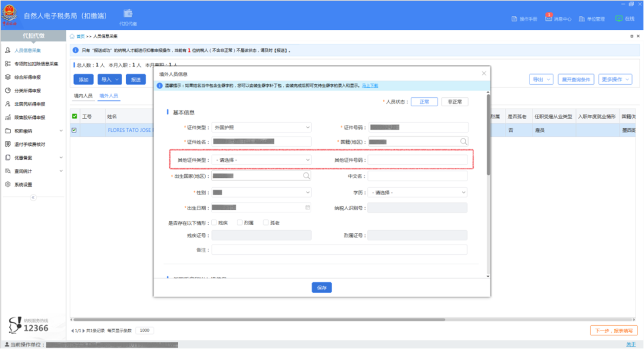644x349 pixels.
Task: Click the green 在线 status icon
Action: [618, 18]
